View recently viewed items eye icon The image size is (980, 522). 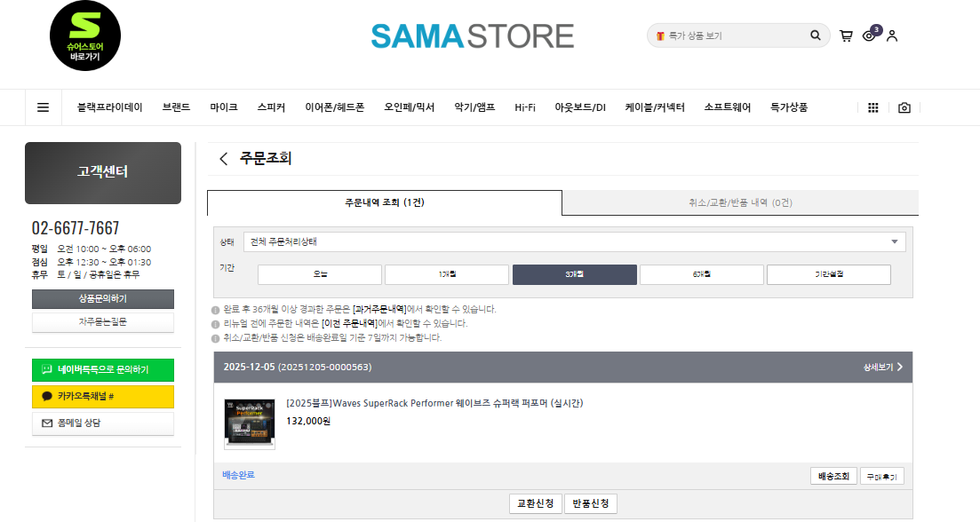click(869, 36)
